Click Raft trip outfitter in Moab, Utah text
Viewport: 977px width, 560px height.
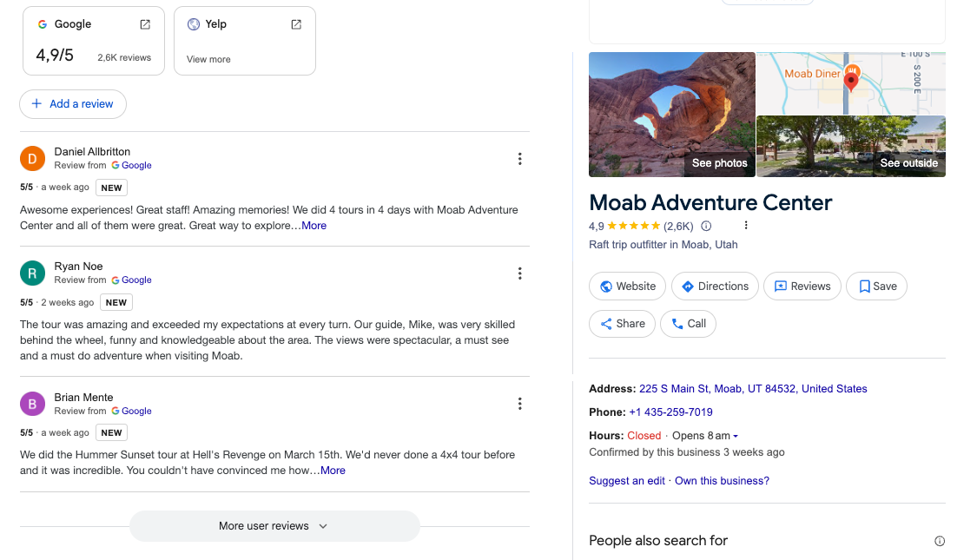pos(663,245)
